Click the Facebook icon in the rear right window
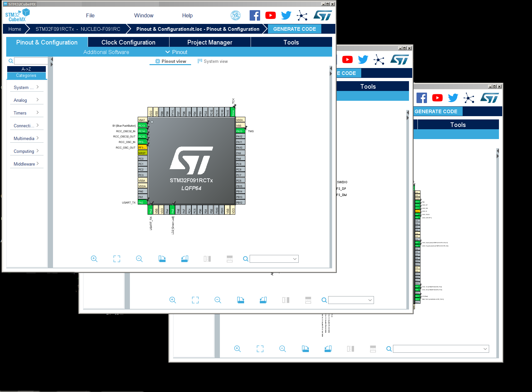532x392 pixels. coord(421,98)
